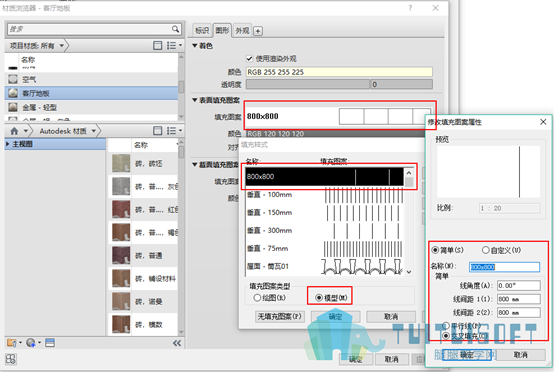Select the 模型(M) radio button
Viewport: 554px width, 372px height.
(319, 298)
